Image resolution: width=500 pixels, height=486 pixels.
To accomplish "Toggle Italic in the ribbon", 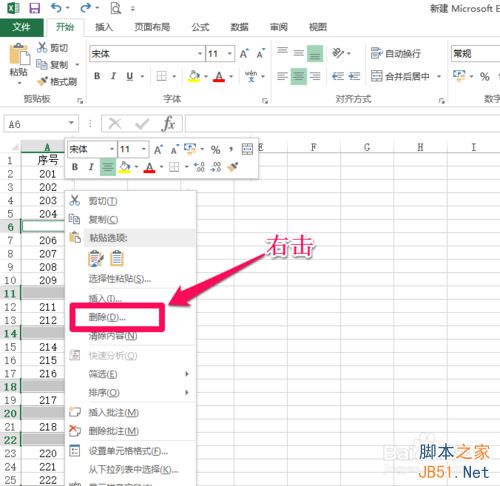I will (x=113, y=76).
